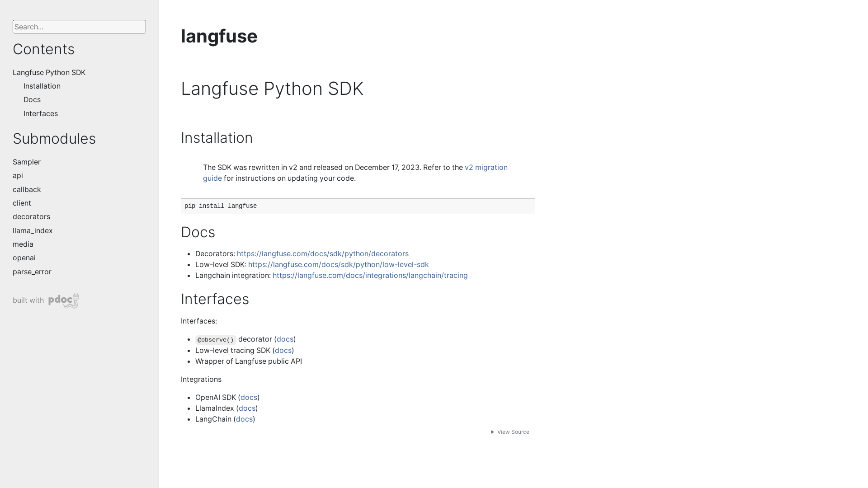Click the Submodules sidebar heading
868x488 pixels.
54,139
